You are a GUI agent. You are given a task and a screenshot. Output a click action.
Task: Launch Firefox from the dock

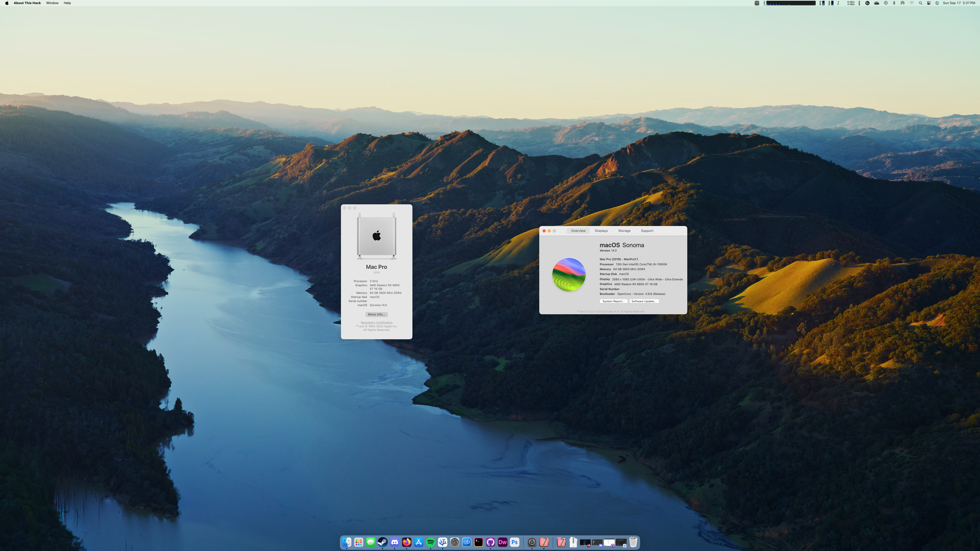[x=407, y=542]
